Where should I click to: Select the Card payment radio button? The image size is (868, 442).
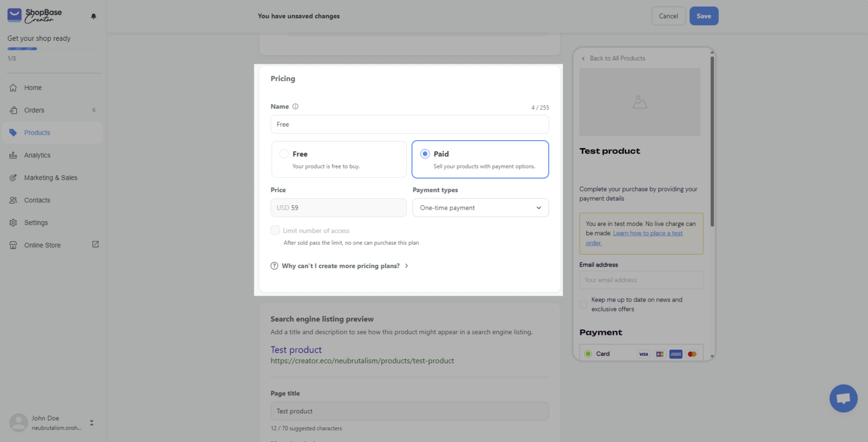click(588, 354)
